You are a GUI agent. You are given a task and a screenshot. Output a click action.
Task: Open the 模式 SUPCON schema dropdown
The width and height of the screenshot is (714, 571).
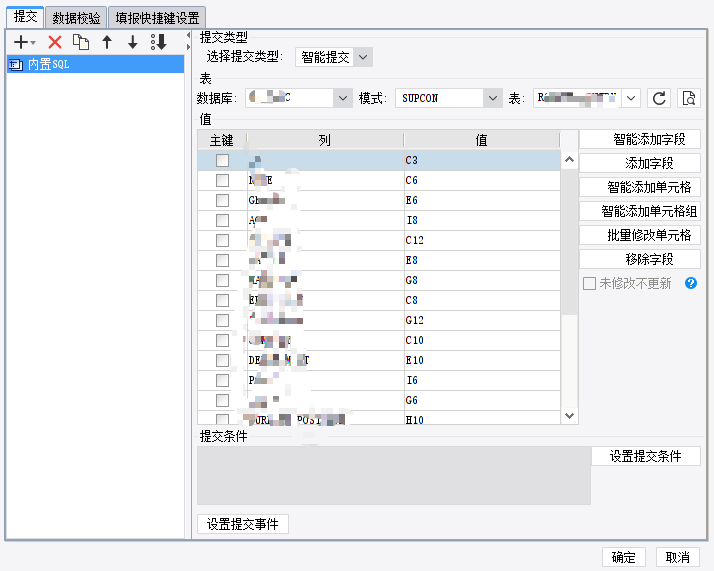[x=493, y=98]
